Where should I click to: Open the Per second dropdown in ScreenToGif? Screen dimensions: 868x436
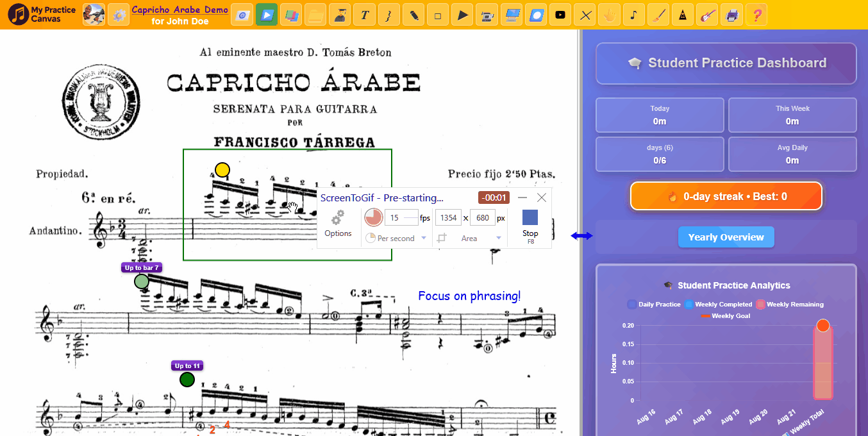coord(396,238)
